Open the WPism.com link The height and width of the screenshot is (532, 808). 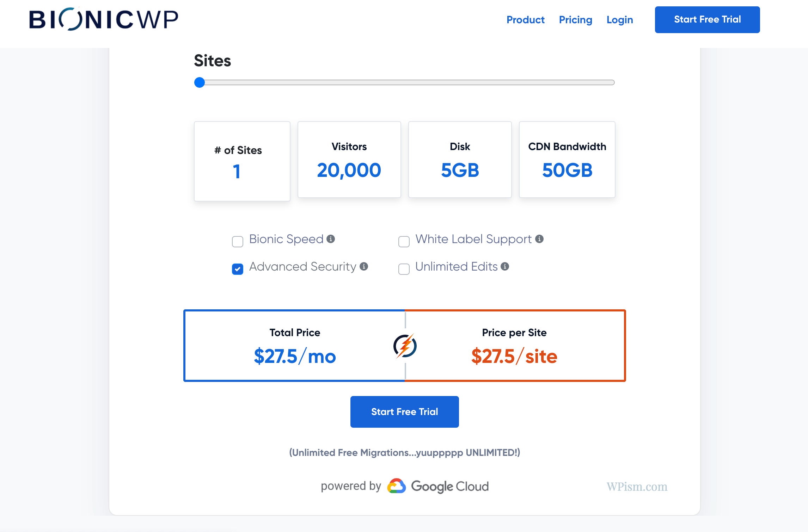637,487
